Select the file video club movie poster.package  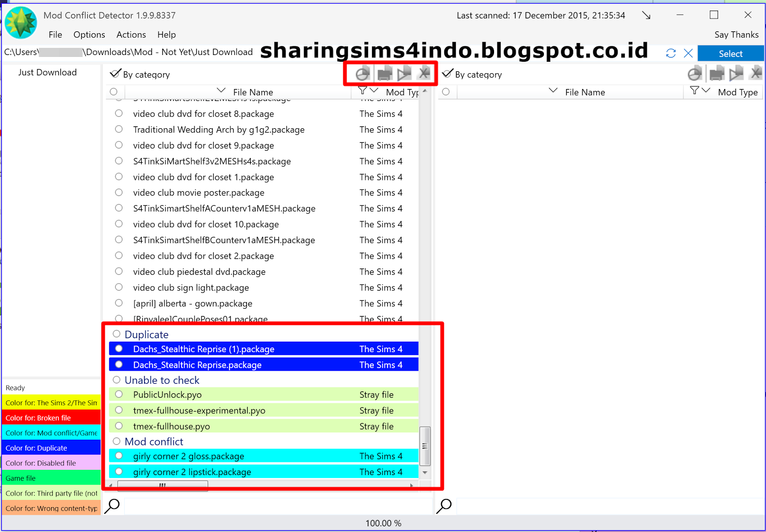(264, 192)
